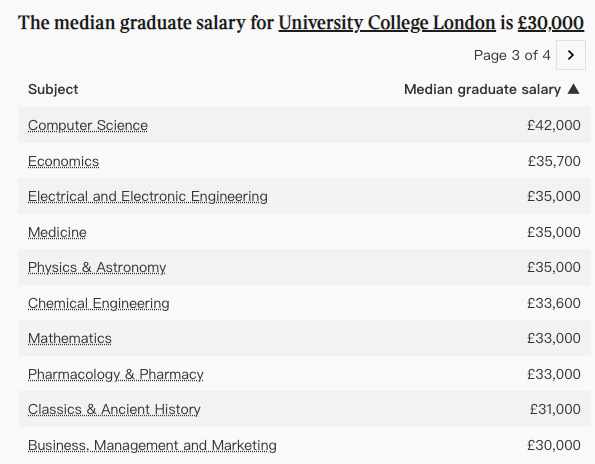Click the £35,700 Economics salary value
This screenshot has height=464, width=595.
pos(554,161)
